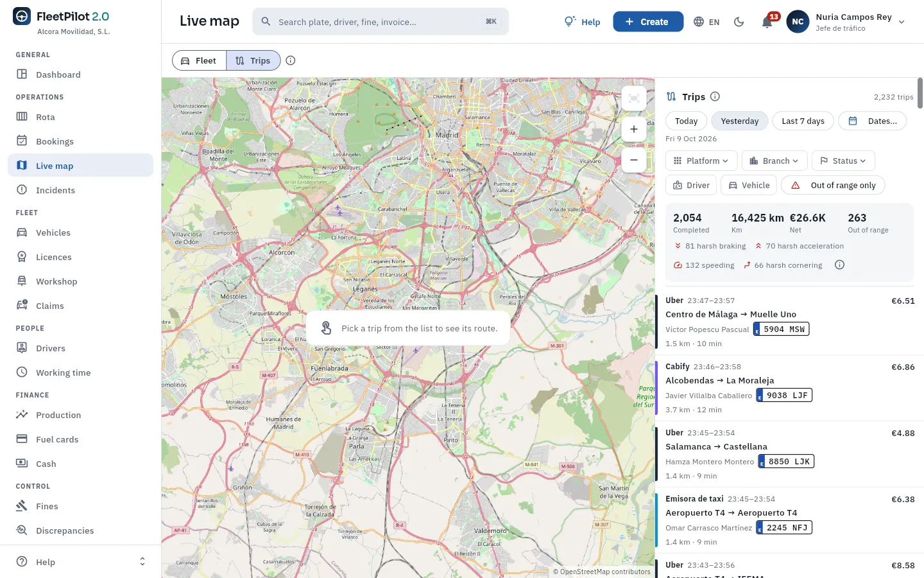Open Rota in sidebar
The width and height of the screenshot is (924, 578).
80,117
